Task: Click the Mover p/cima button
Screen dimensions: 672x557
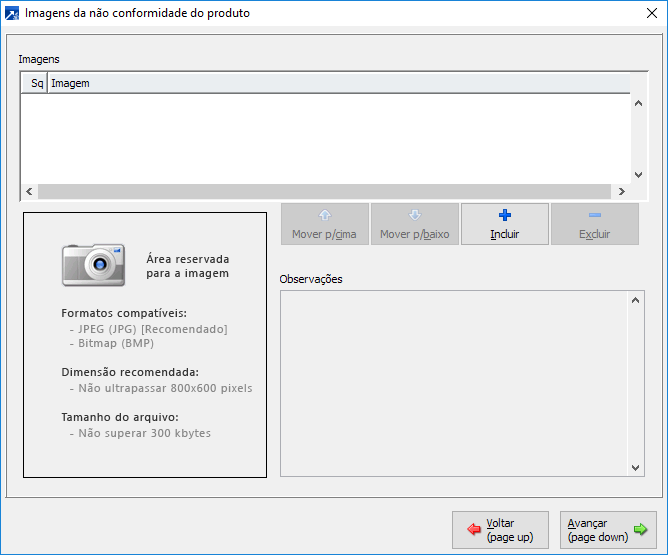Action: (326, 225)
